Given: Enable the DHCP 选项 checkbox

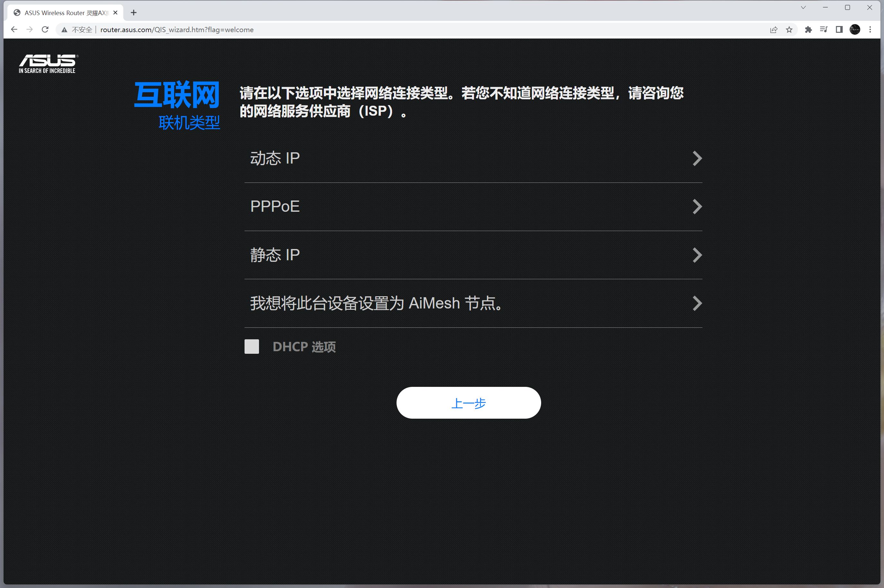Looking at the screenshot, I should (252, 346).
